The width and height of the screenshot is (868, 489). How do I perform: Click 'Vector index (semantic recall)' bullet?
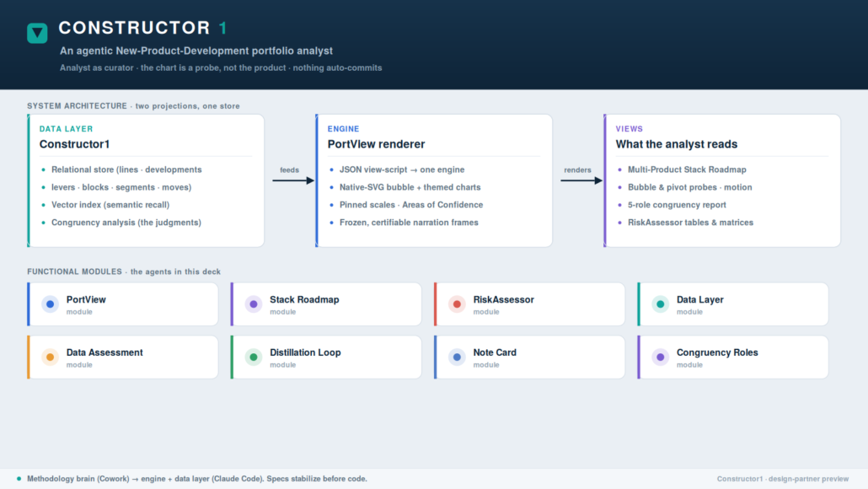110,205
